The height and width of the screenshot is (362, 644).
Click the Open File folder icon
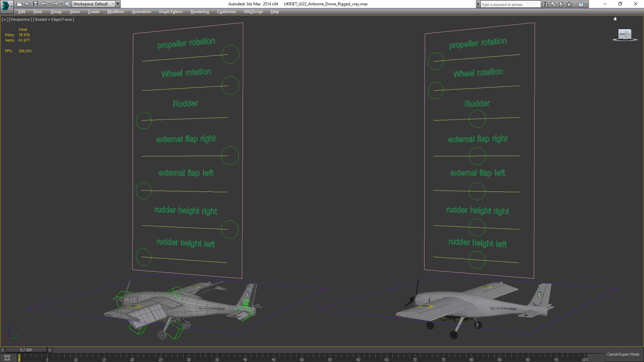(27, 4)
